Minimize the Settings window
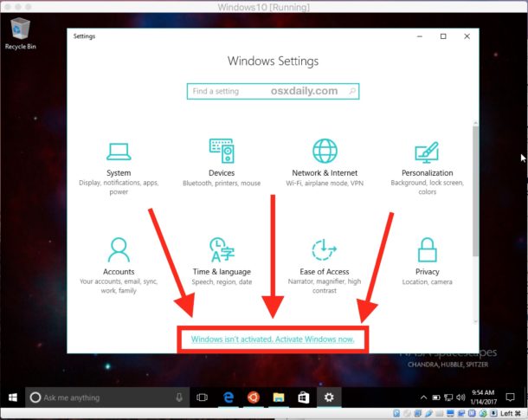The height and width of the screenshot is (420, 528). pos(420,36)
